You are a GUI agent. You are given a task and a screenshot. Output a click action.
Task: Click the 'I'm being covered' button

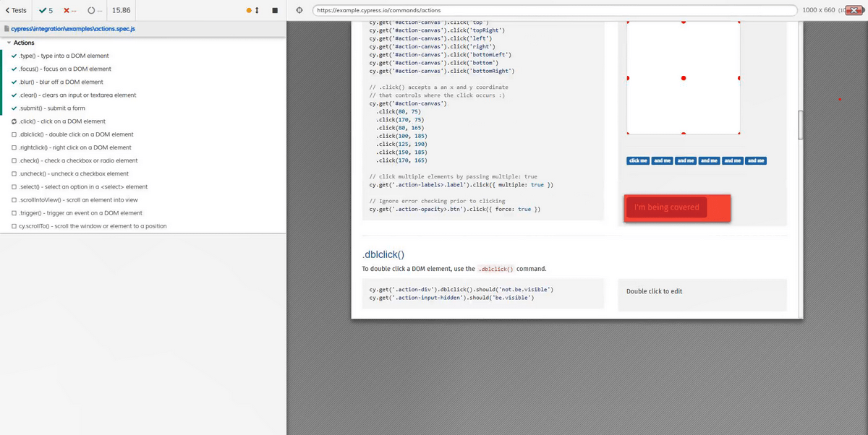(x=666, y=207)
